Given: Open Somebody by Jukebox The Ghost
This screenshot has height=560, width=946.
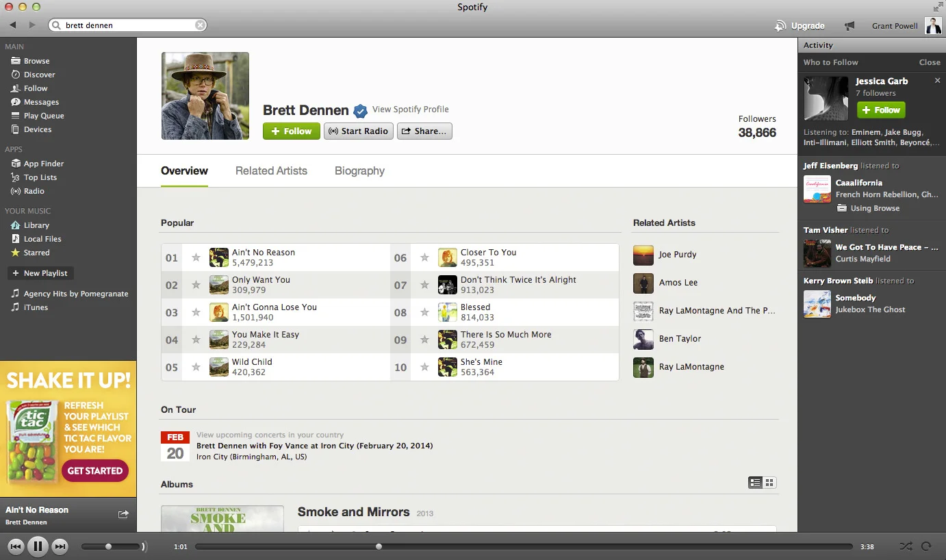Looking at the screenshot, I should (856, 298).
